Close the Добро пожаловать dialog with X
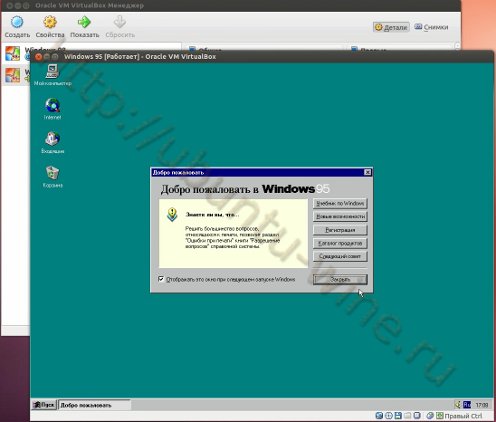Screen dimensions: 496x422 coord(367,172)
